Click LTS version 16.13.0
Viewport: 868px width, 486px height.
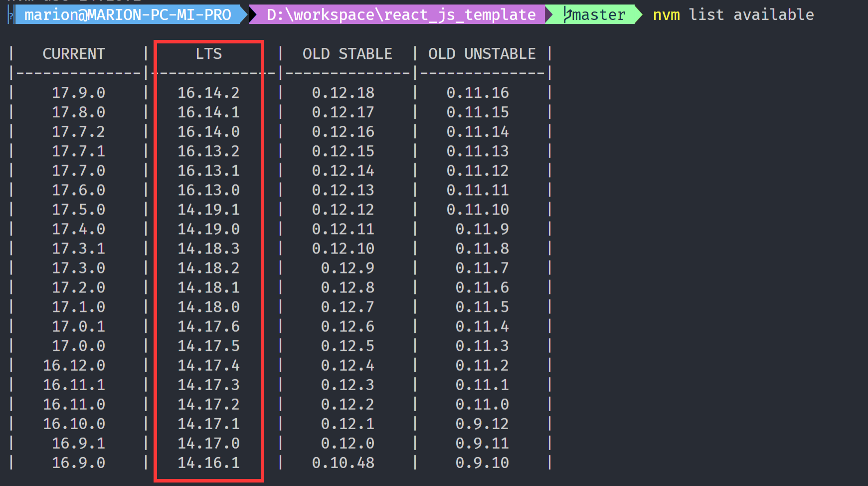[208, 190]
